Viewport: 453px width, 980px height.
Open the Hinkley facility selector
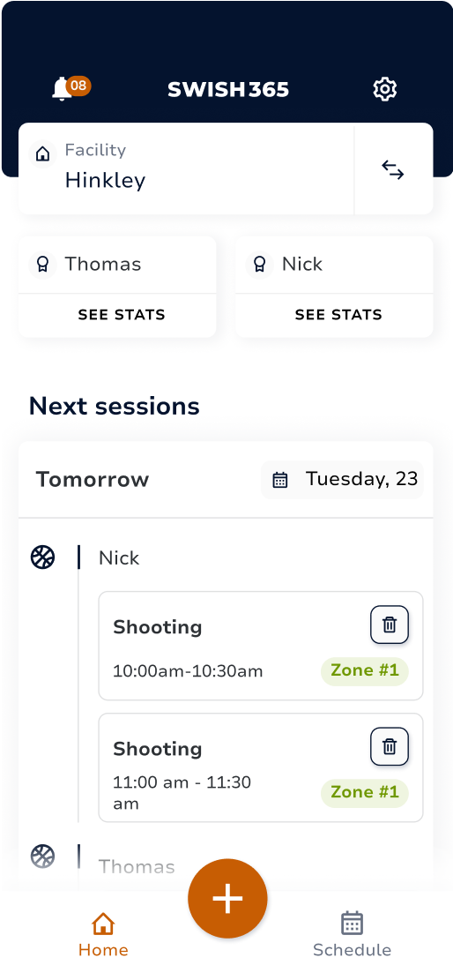point(186,168)
